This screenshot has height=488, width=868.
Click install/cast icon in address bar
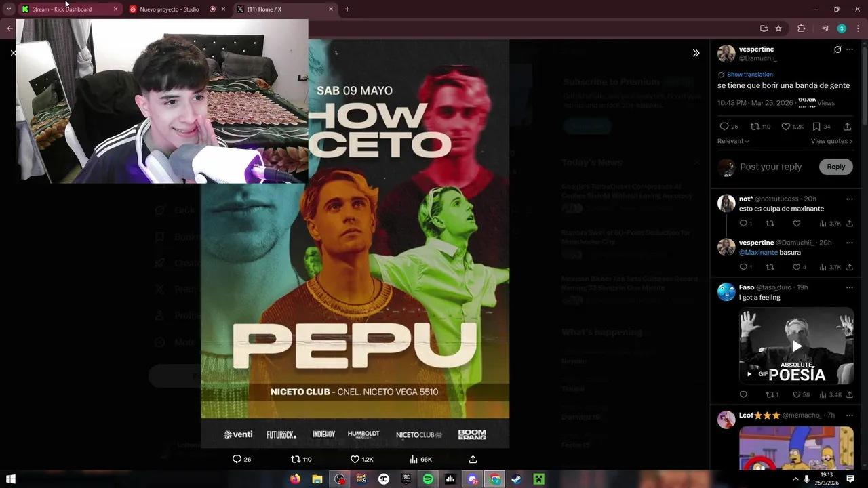click(x=764, y=28)
